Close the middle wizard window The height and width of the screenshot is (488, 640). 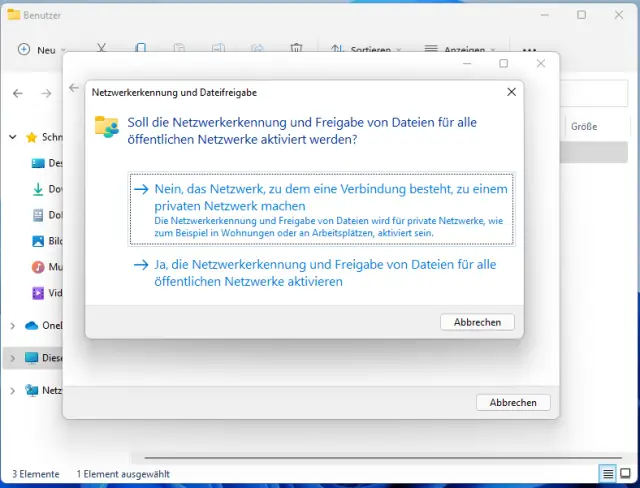click(x=541, y=63)
